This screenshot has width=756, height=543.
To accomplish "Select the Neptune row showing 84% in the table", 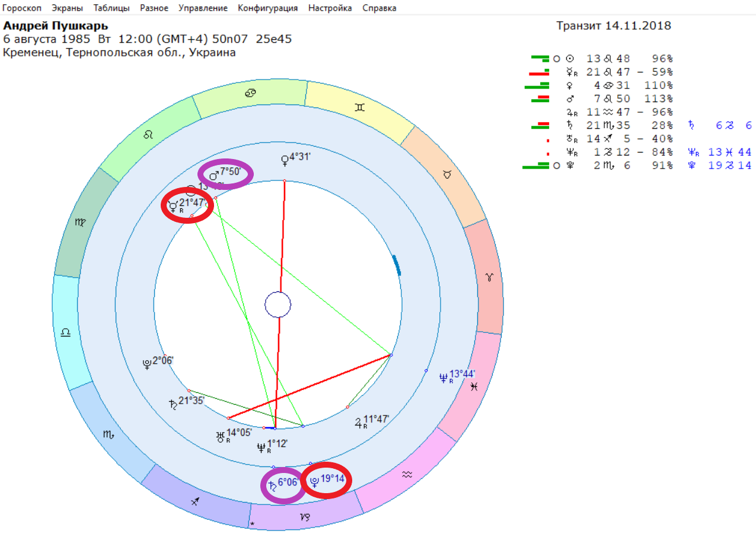I will pyautogui.click(x=611, y=152).
